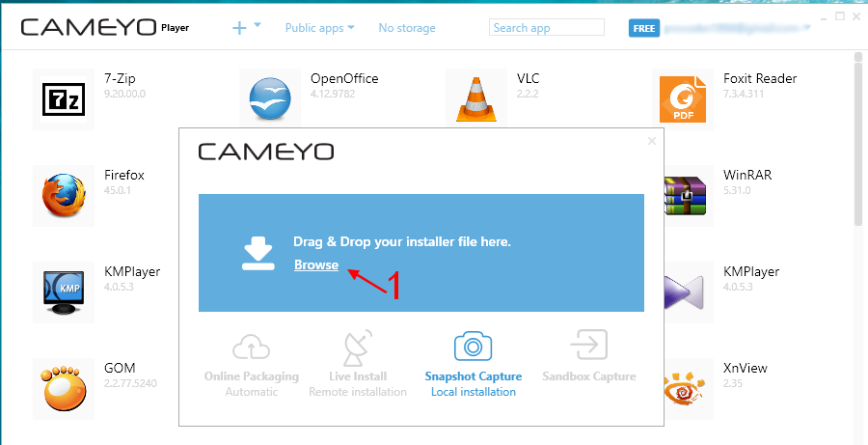Open the Public apps dropdown
The height and width of the screenshot is (445, 868).
[x=320, y=28]
